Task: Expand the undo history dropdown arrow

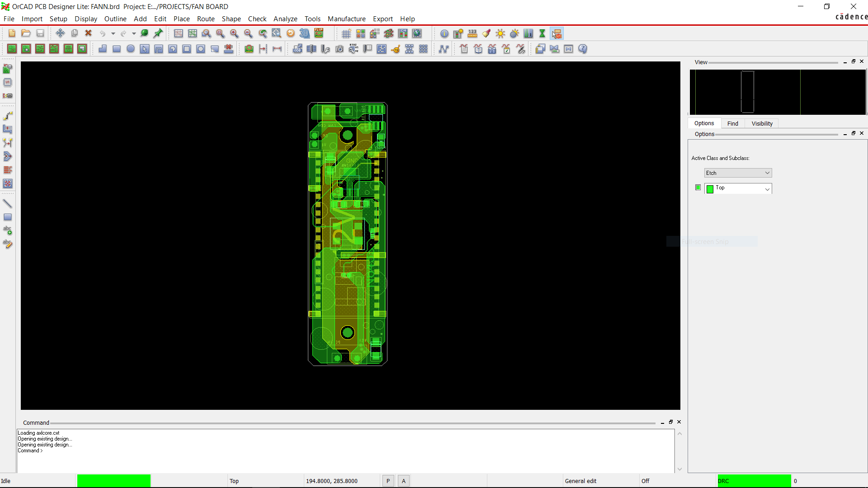Action: click(113, 33)
